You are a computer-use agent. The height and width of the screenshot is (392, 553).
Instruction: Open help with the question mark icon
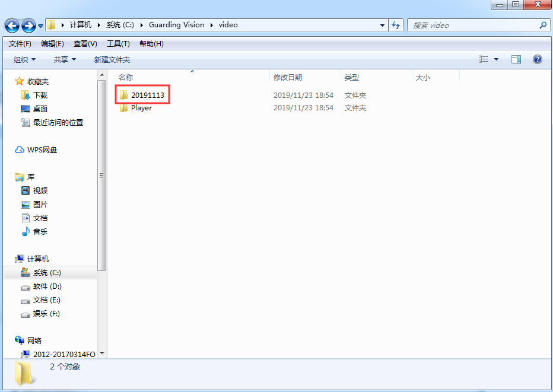pyautogui.click(x=537, y=59)
